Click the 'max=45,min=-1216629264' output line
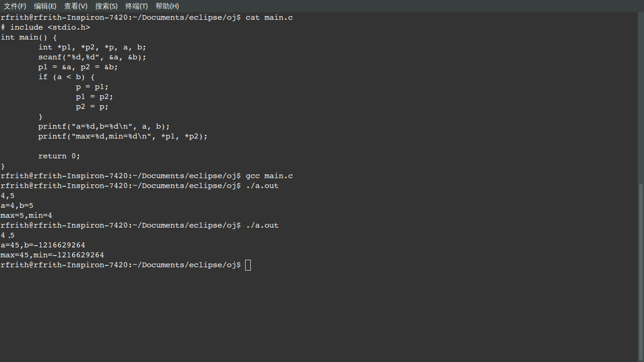This screenshot has width=644, height=362. 52,255
